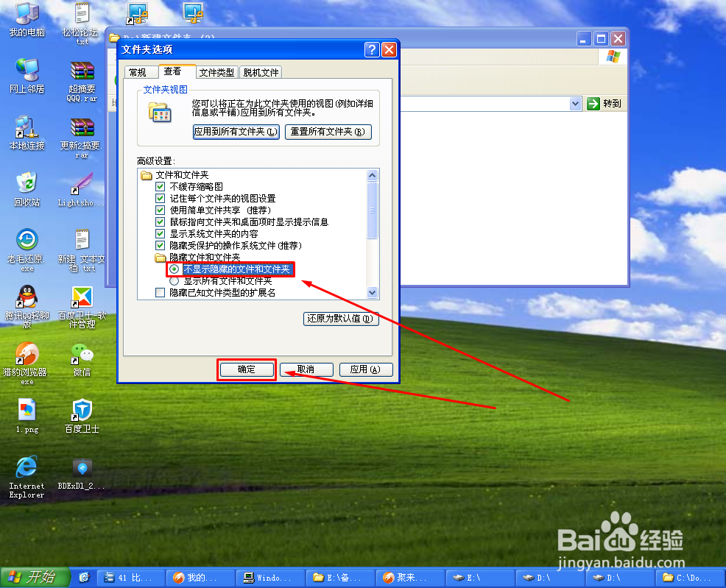Click 应用到所有文件夹 button
The height and width of the screenshot is (588, 726).
click(x=236, y=132)
